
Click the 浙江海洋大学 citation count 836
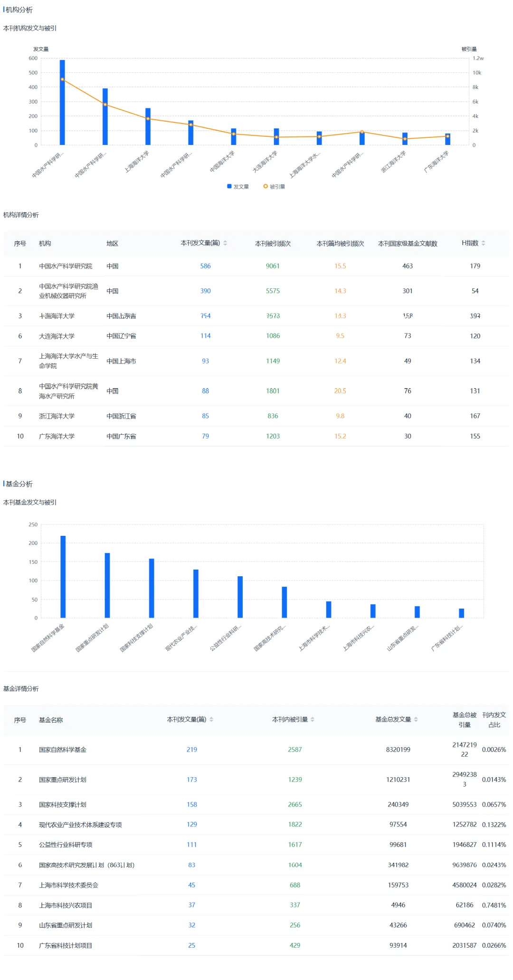(x=273, y=416)
